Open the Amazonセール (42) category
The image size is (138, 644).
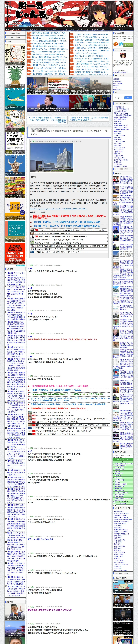tap(121, 166)
